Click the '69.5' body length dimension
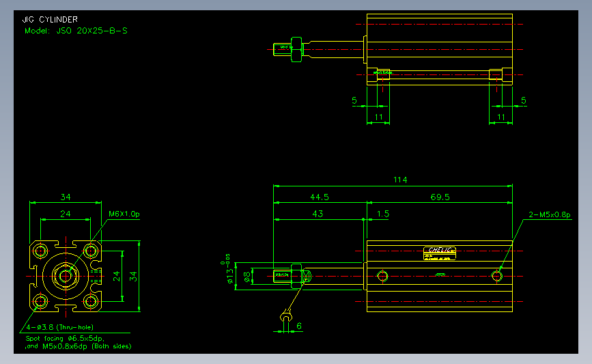 click(440, 197)
